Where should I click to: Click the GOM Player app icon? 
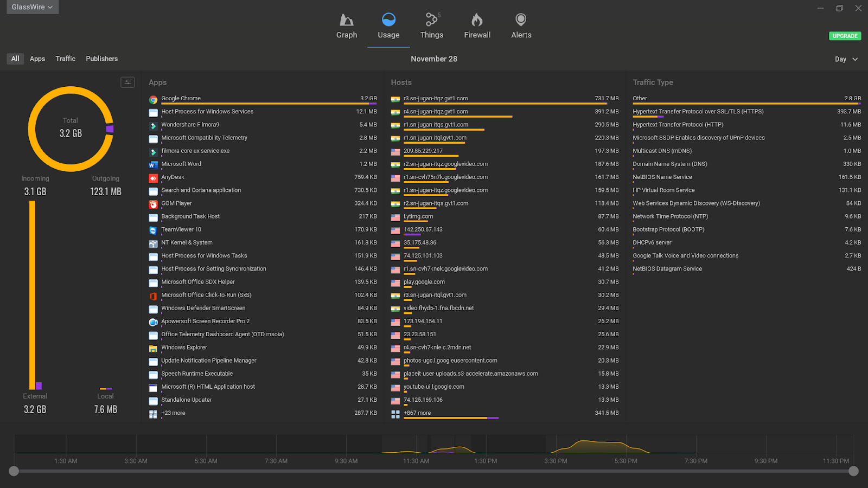point(153,204)
